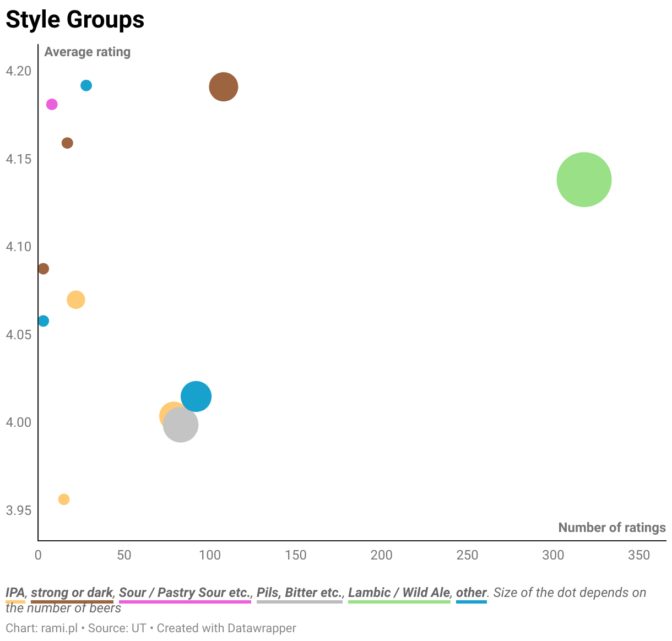This screenshot has width=672, height=641.
Task: Select the small brown bubble near 4.16 rating
Action: pyautogui.click(x=67, y=143)
